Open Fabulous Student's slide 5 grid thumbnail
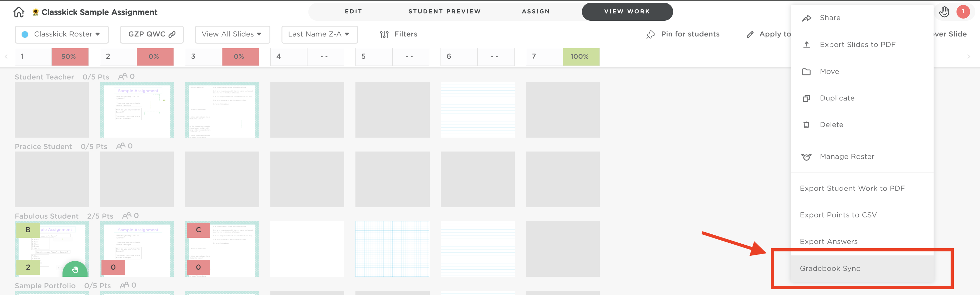The image size is (980, 295). 393,249
